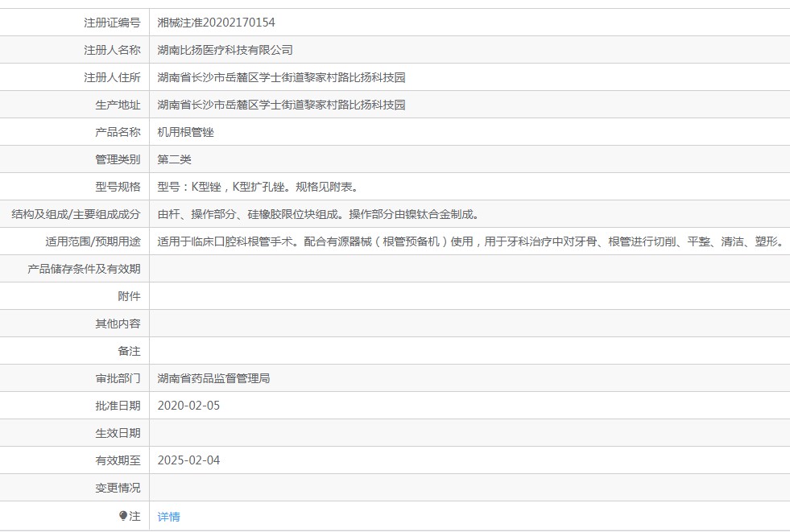Click the 批准日期 label
The height and width of the screenshot is (532, 790).
tap(118, 406)
